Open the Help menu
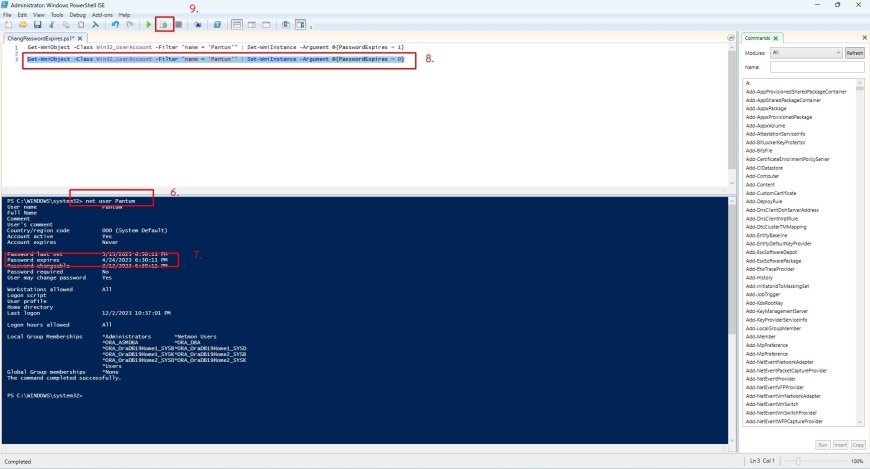Viewport: 870px width, 469px height. click(124, 15)
